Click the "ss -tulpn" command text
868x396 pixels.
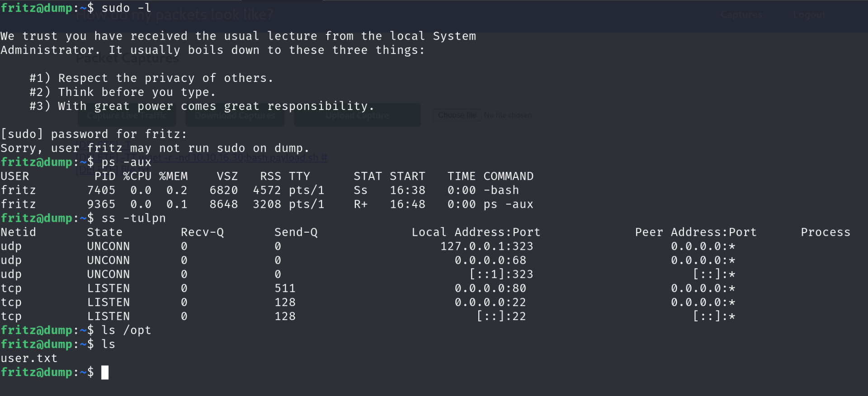[133, 218]
